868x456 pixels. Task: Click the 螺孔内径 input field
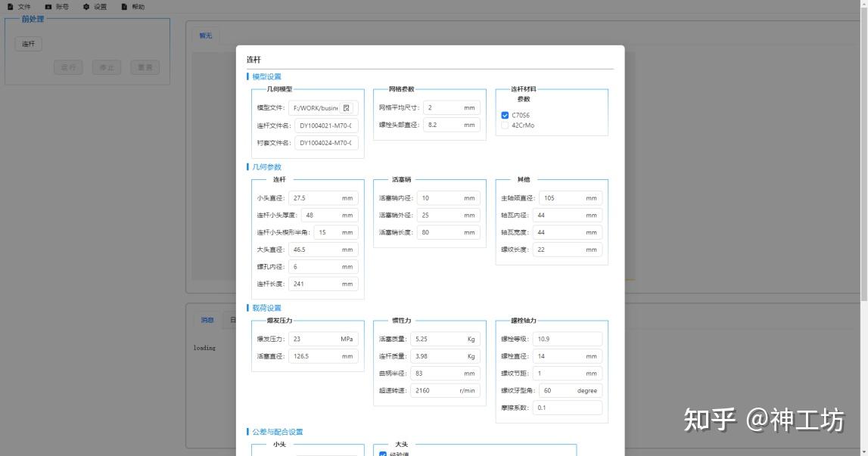[x=323, y=267]
